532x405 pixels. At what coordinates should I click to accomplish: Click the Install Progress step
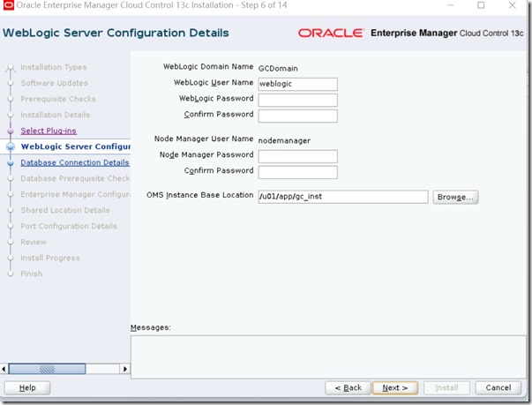point(50,259)
